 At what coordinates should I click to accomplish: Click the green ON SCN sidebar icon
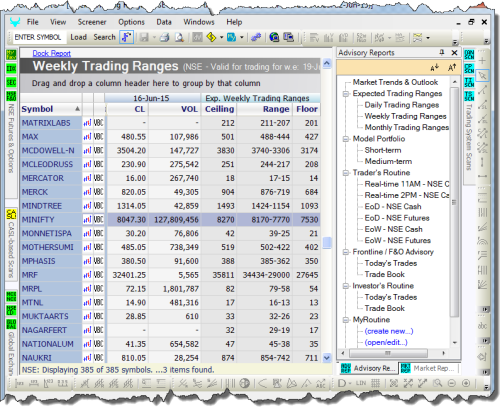(469, 54)
